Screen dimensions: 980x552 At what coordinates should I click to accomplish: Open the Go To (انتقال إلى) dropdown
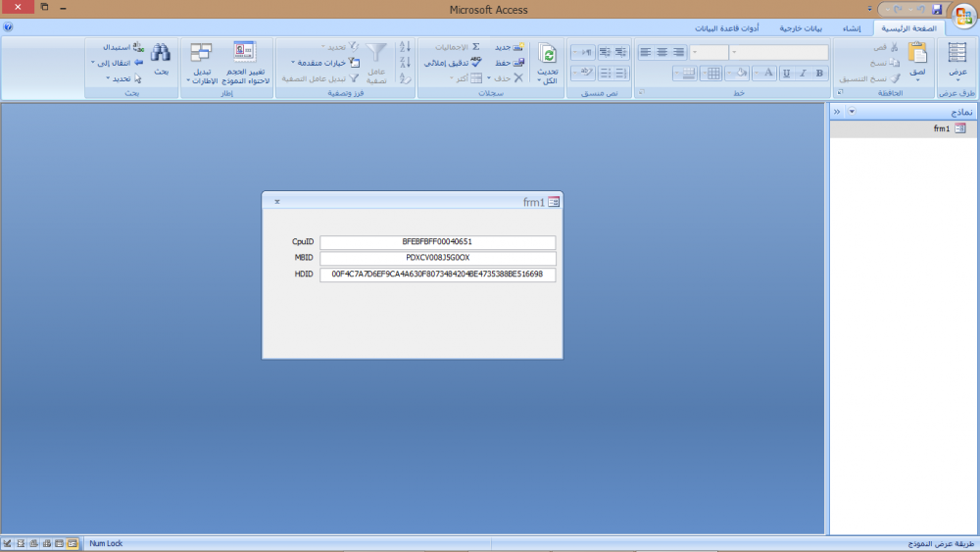tap(117, 63)
